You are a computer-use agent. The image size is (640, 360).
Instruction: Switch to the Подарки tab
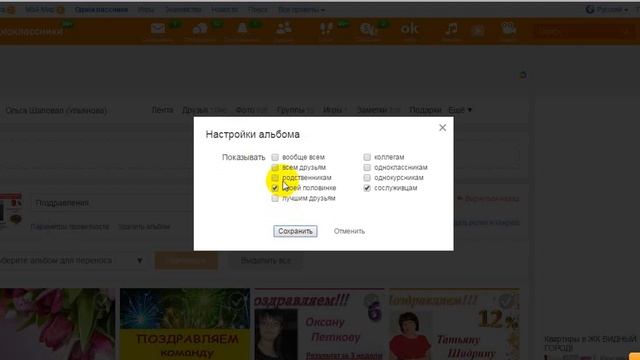425,110
